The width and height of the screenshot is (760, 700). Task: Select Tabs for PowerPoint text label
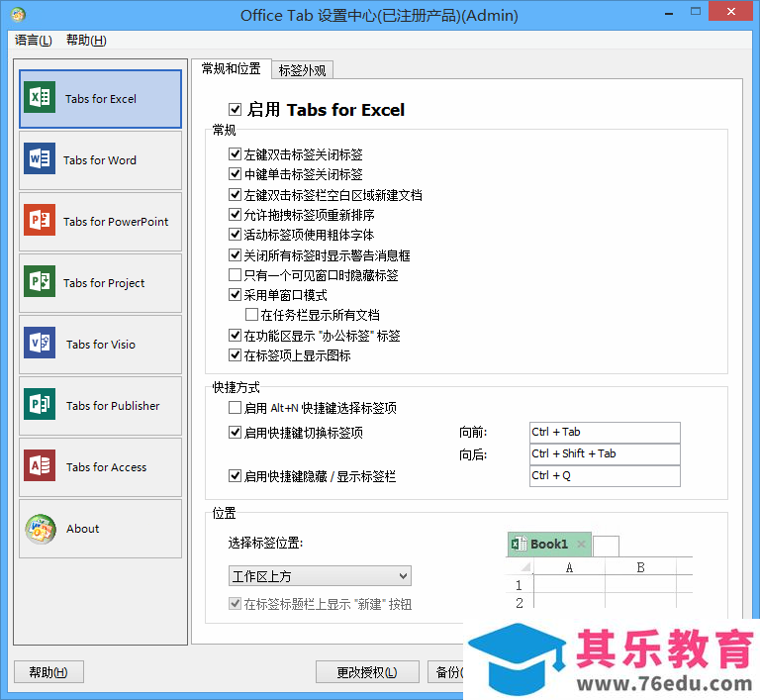click(x=116, y=222)
